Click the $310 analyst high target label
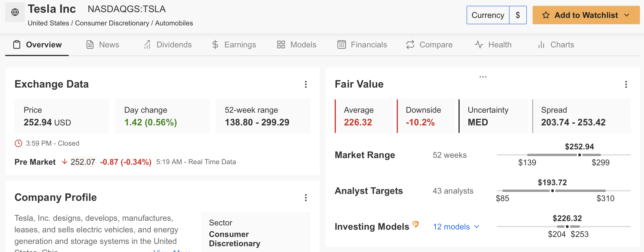 [x=606, y=199]
